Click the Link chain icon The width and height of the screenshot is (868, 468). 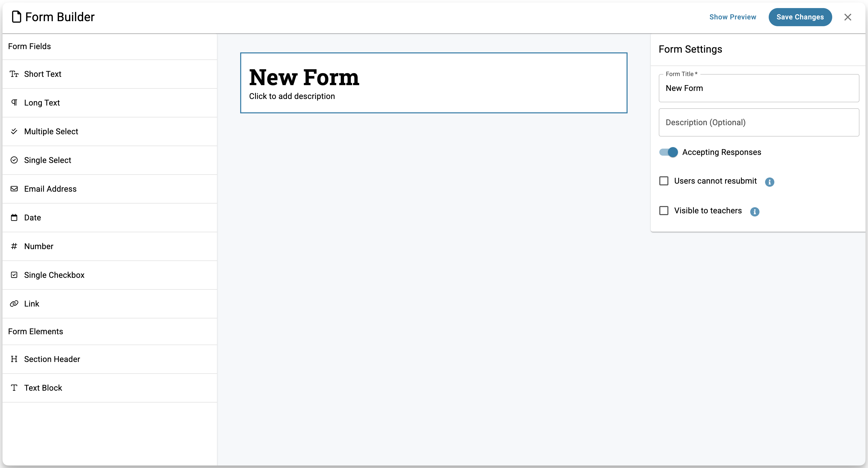(x=14, y=304)
